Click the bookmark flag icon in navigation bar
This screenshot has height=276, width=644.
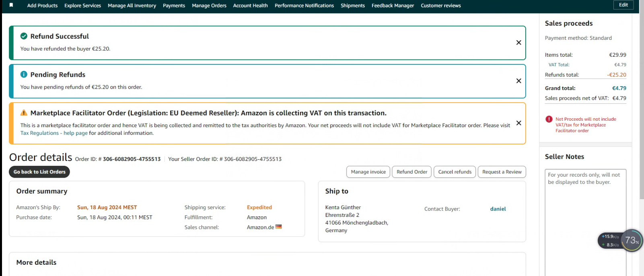11,5
